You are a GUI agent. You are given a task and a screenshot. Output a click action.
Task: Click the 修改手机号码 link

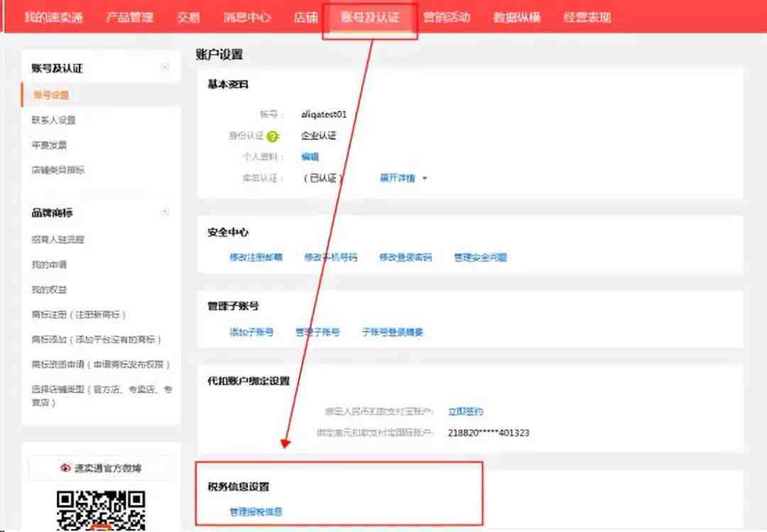point(331,257)
